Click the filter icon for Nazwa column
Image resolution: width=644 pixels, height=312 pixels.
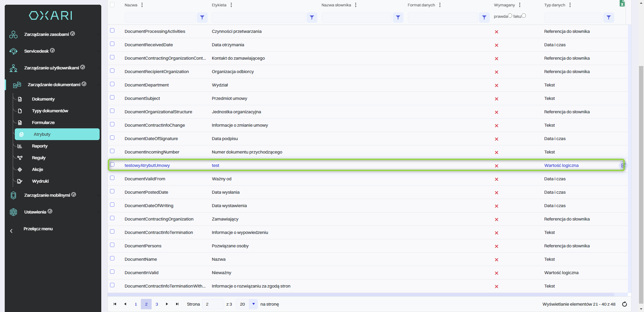tap(202, 17)
